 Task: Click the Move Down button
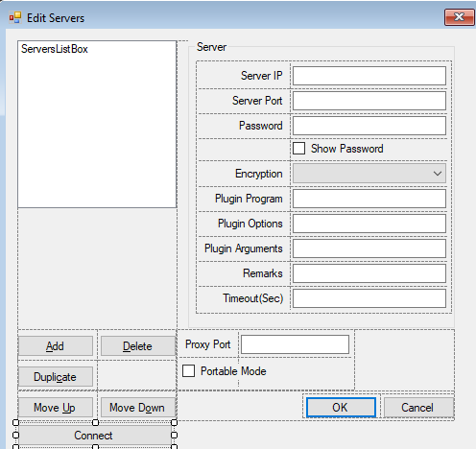coord(137,408)
